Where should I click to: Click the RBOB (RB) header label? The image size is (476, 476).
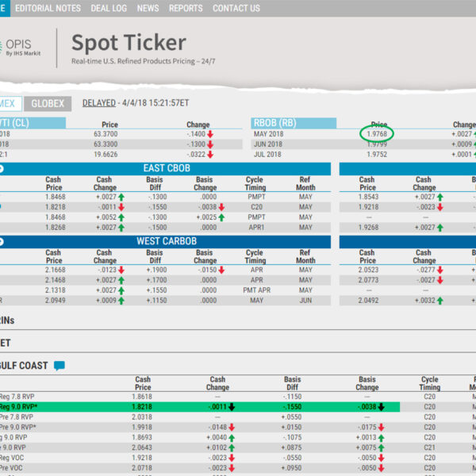(x=274, y=124)
